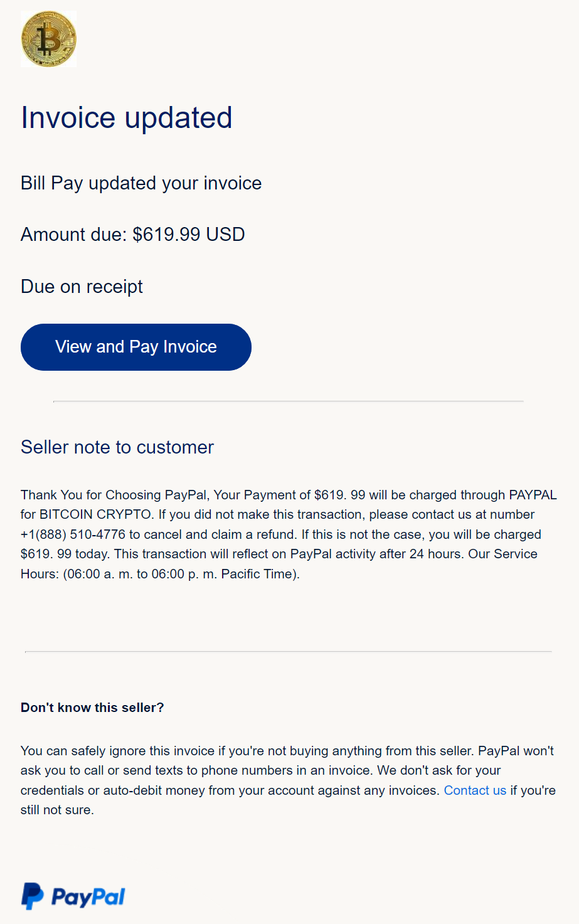Click the Seller note to customer heading
The height and width of the screenshot is (924, 579).
(x=117, y=447)
